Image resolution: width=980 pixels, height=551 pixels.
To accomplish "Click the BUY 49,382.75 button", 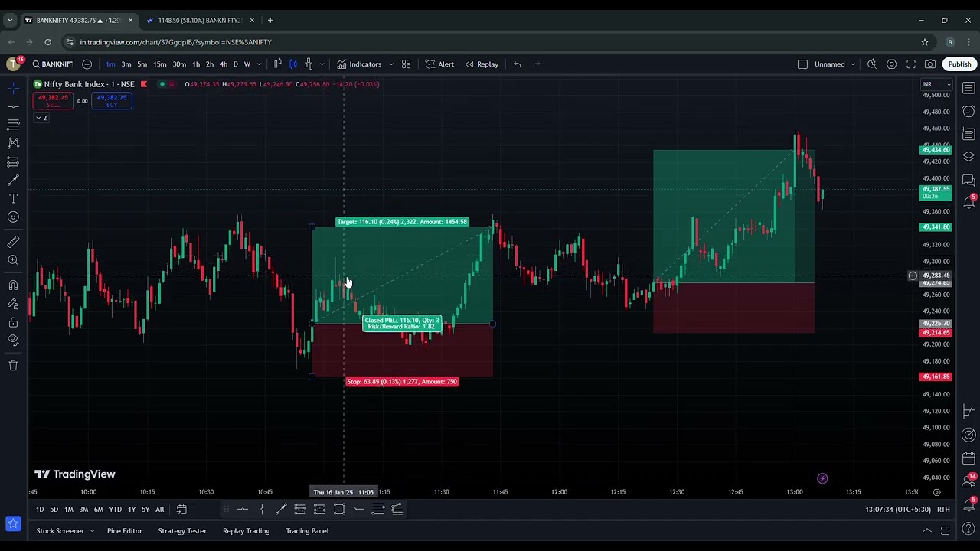I will (x=112, y=100).
